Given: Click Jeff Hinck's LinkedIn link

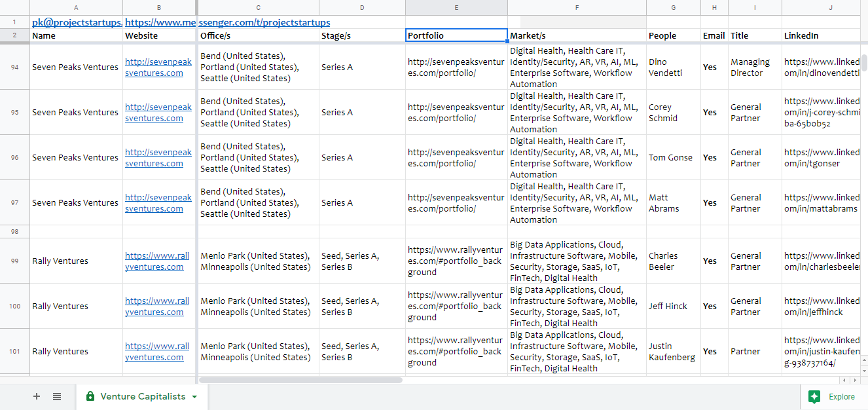Looking at the screenshot, I should click(x=820, y=306).
